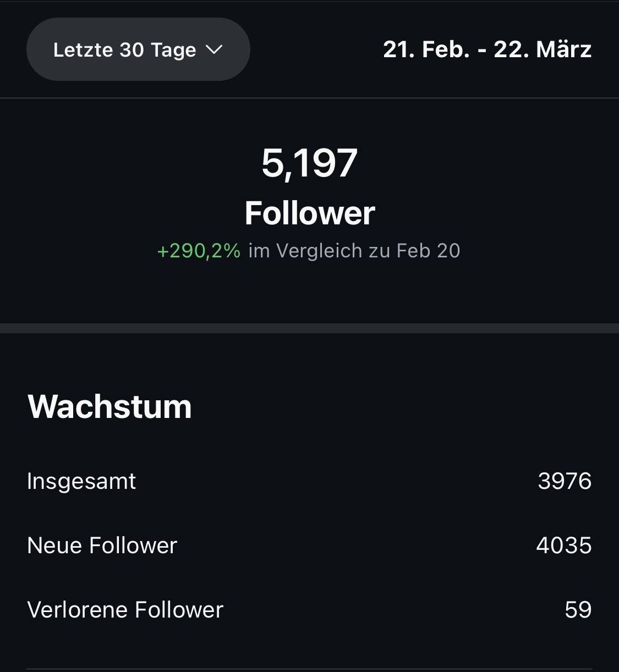Tap the Verlorene Follower value 59
Viewport: 619px width, 672px height.
578,610
